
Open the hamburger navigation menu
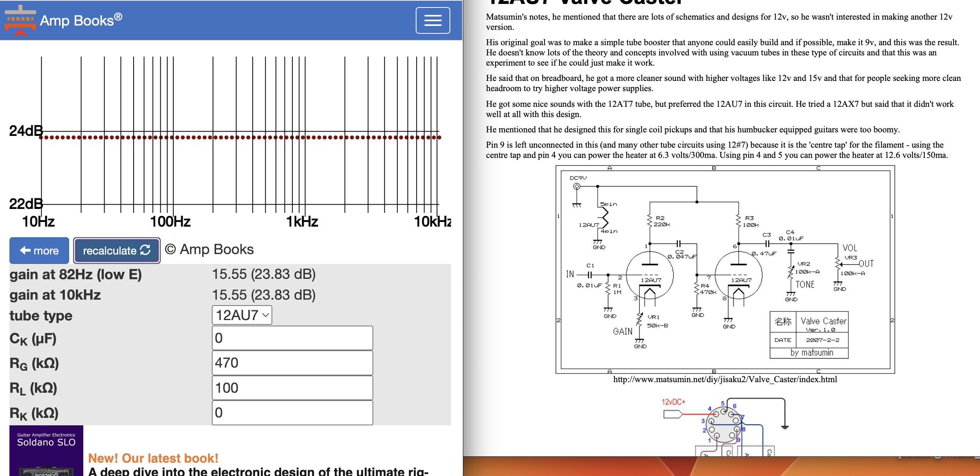[x=433, y=20]
